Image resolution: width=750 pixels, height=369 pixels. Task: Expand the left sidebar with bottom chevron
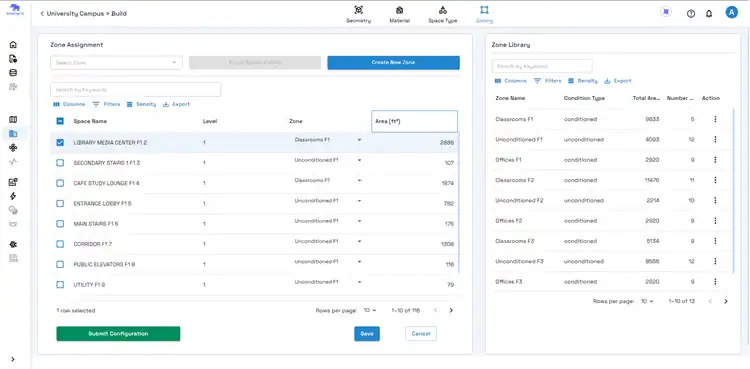[x=13, y=359]
